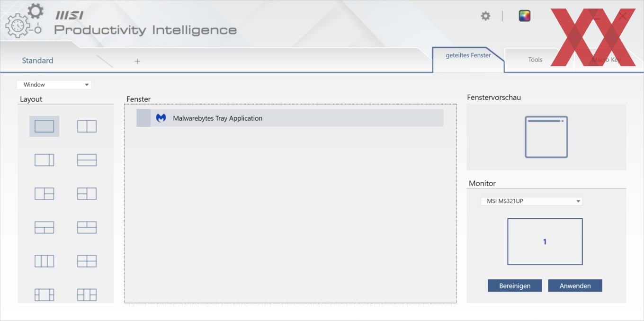Select the single full-window layout
This screenshot has height=321, width=644.
[x=44, y=126]
